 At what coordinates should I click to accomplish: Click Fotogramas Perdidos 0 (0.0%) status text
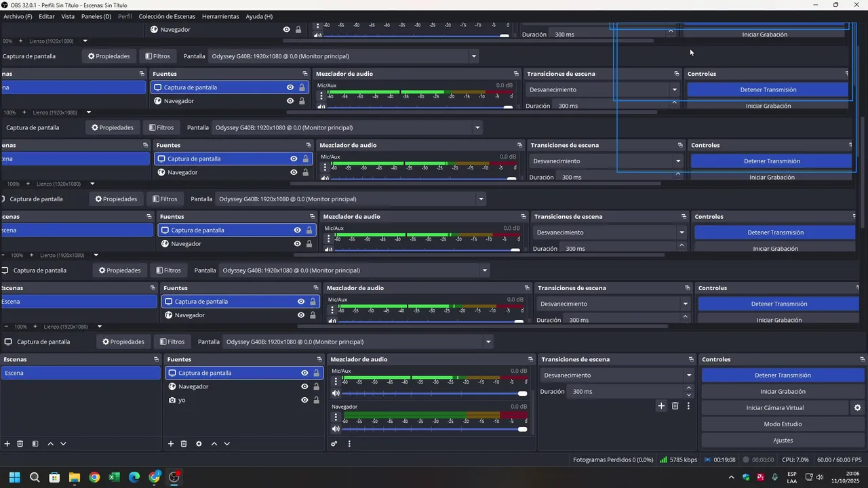click(x=613, y=460)
